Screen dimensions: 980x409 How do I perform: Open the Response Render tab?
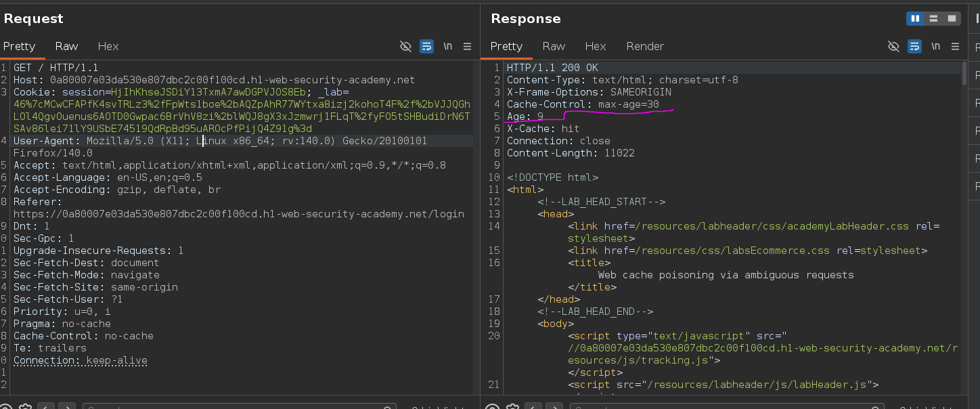[645, 47]
